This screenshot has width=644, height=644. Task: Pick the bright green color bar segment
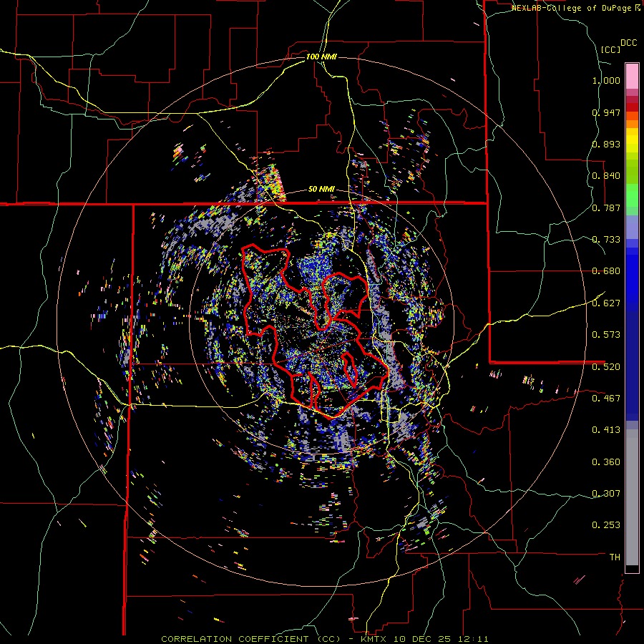tap(632, 195)
